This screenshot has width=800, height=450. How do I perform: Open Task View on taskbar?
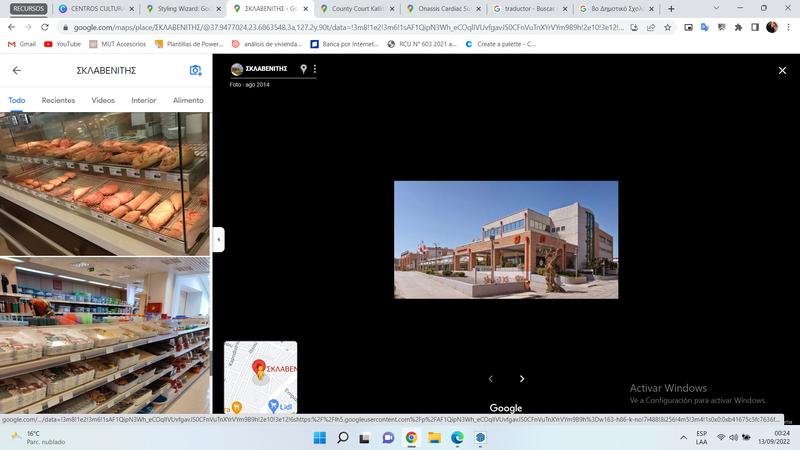click(x=364, y=438)
